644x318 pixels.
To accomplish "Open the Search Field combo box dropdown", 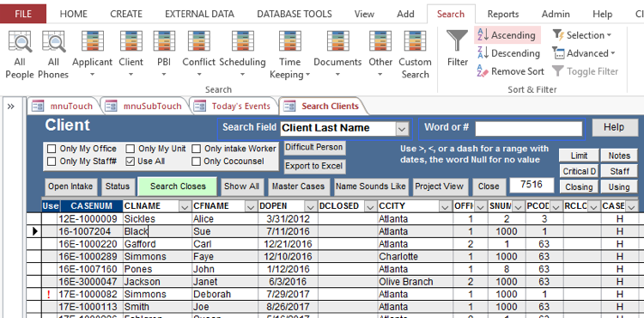I will (x=401, y=129).
